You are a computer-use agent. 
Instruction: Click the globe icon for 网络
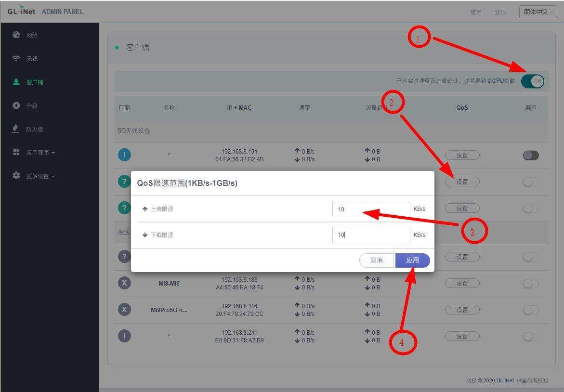click(16, 35)
